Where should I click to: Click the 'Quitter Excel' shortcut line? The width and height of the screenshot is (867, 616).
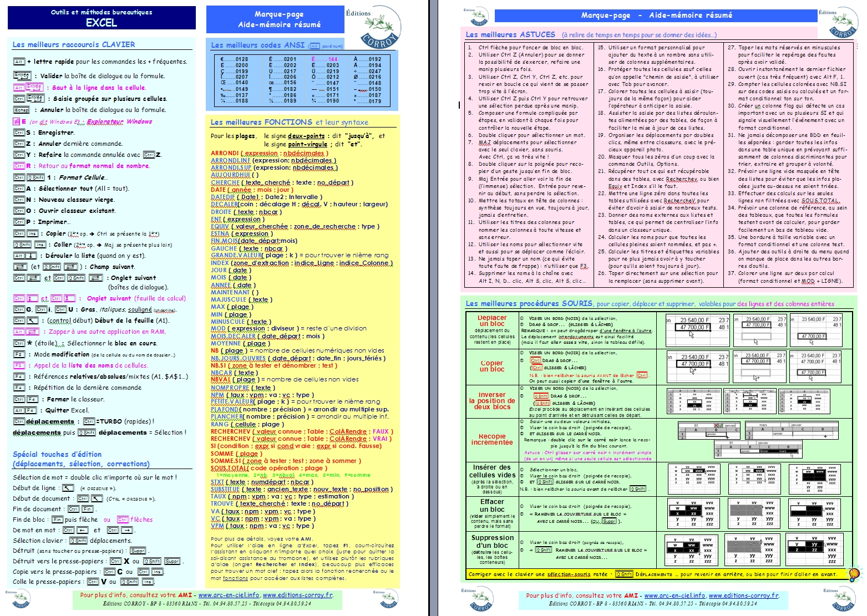pos(51,410)
